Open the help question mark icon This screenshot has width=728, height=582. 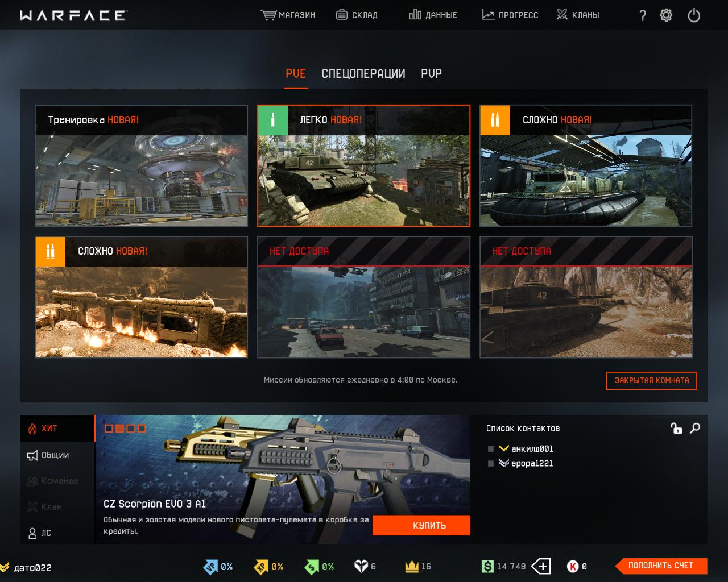pyautogui.click(x=643, y=15)
